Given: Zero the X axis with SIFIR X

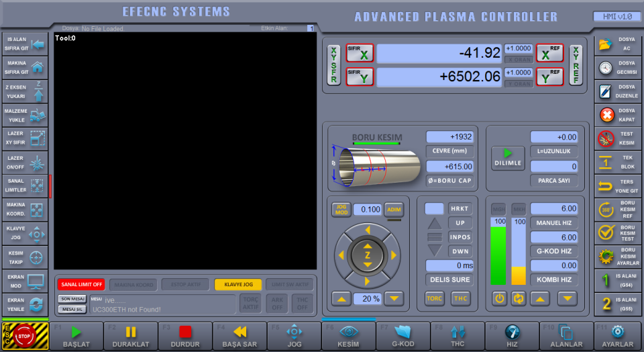Looking at the screenshot, I should tap(360, 53).
